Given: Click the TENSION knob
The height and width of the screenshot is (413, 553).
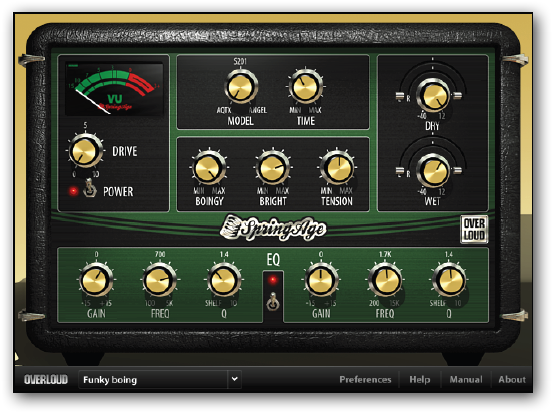Looking at the screenshot, I should pos(337,168).
